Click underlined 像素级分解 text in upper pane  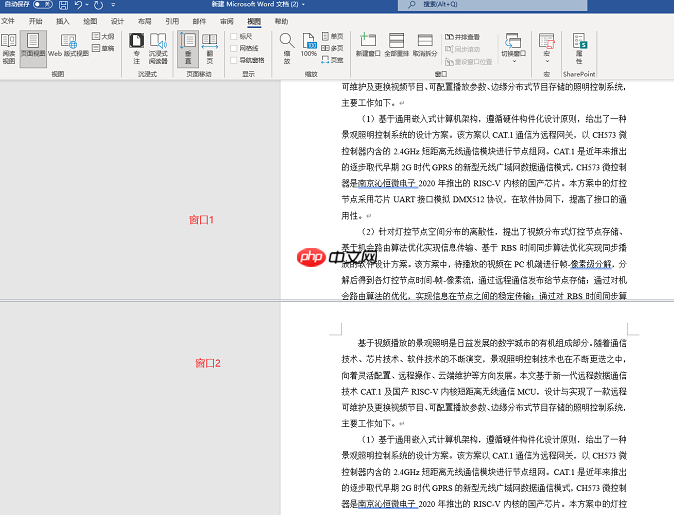pyautogui.click(x=590, y=264)
